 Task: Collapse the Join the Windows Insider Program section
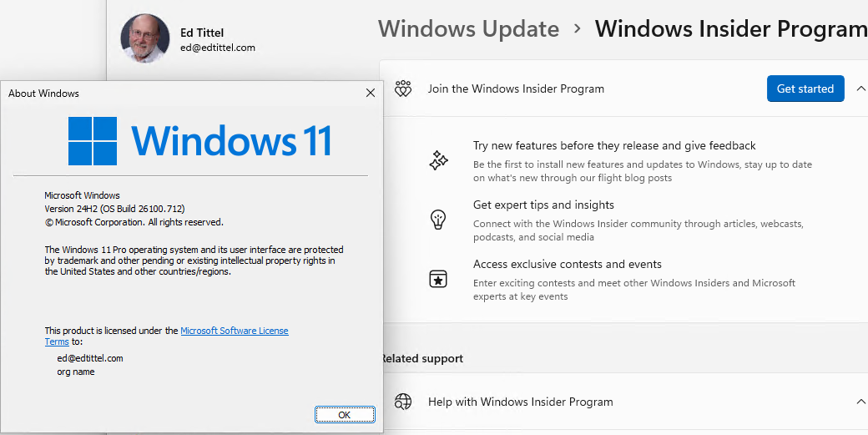pyautogui.click(x=860, y=89)
